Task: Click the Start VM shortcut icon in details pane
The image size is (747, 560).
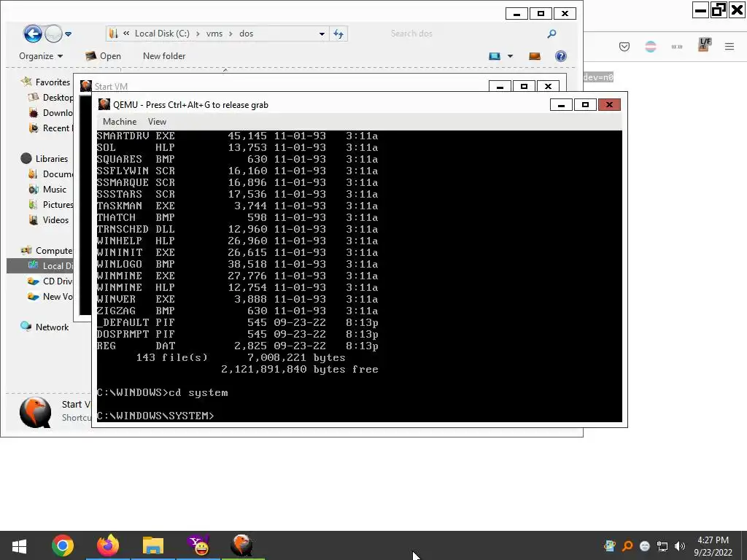Action: (35, 412)
